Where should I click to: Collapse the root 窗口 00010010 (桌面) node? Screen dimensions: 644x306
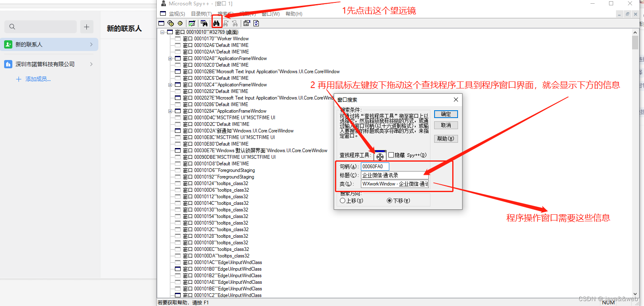pos(162,32)
